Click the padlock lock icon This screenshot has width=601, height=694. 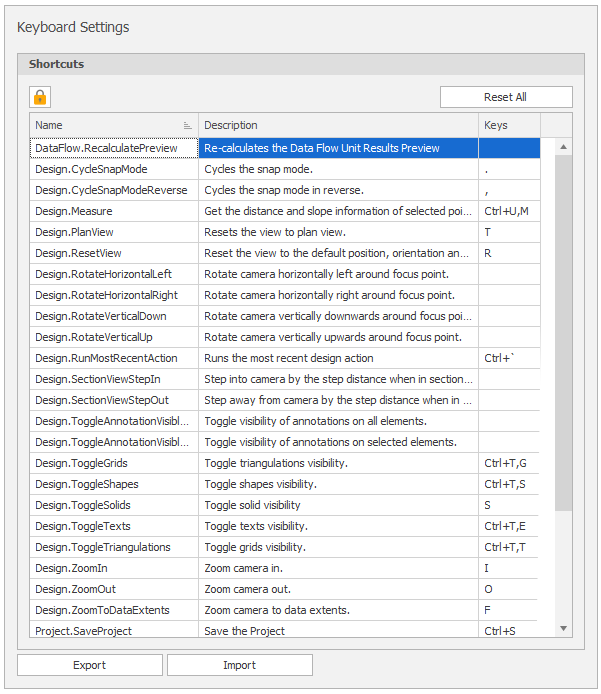pos(40,97)
